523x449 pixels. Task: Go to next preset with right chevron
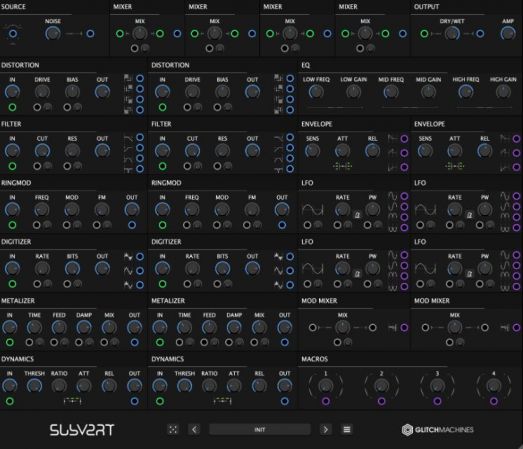point(326,429)
